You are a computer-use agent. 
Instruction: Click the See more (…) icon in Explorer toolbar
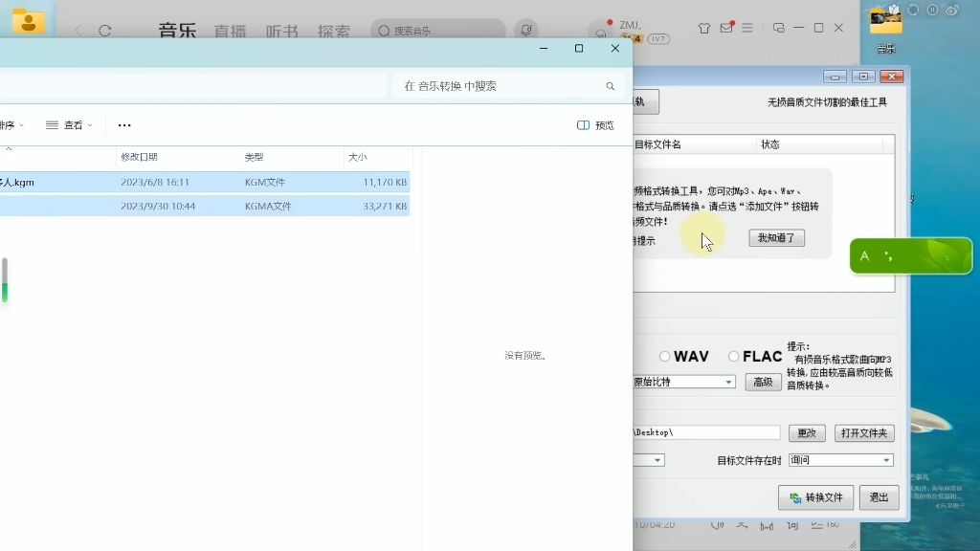[x=124, y=125]
